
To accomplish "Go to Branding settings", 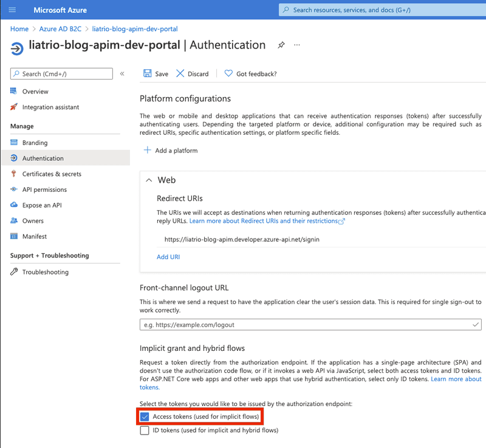I will (35, 143).
